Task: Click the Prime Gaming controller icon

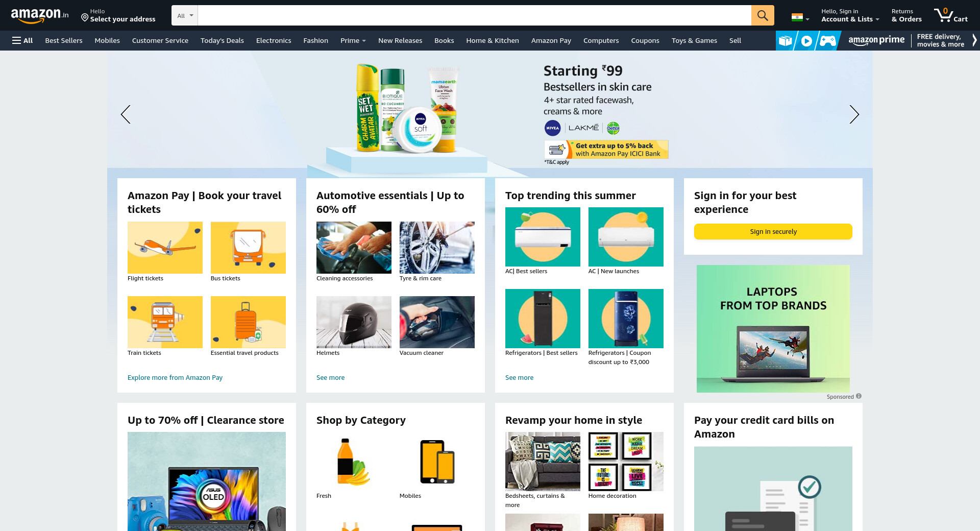Action: (827, 40)
